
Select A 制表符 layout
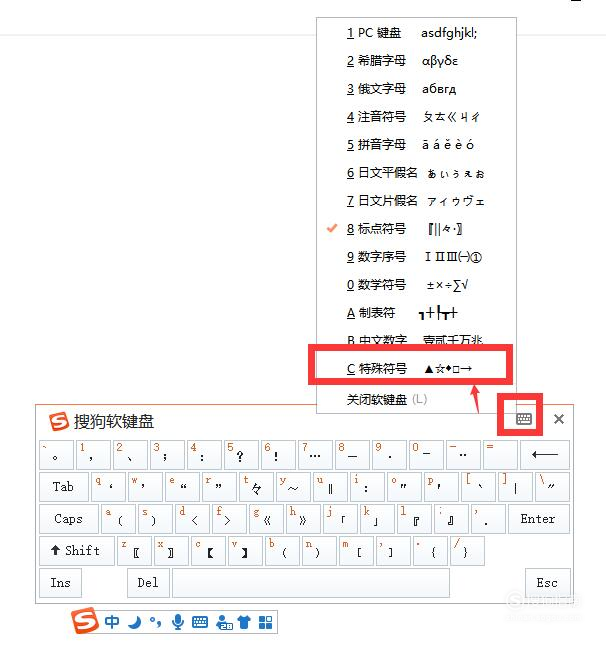coord(416,313)
